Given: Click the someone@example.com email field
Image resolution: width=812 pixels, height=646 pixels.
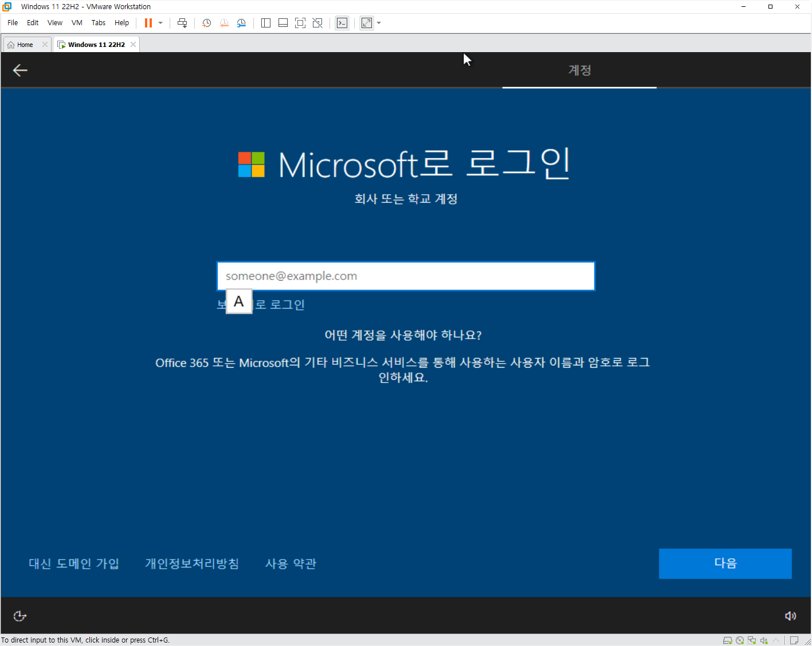Looking at the screenshot, I should (406, 276).
